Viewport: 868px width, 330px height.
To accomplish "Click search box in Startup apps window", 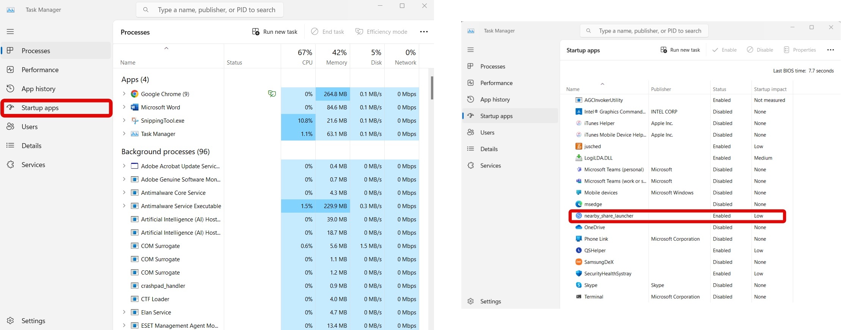I will 644,31.
